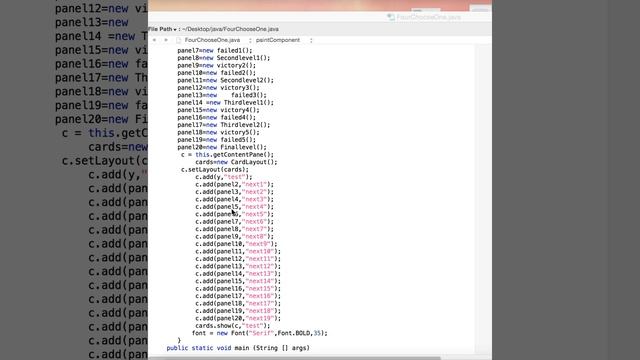Click the line 'panel8=new Secondlevel1();'

(224, 58)
